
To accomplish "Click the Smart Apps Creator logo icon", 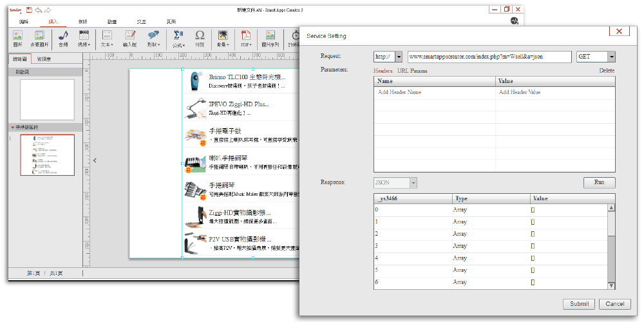I will click(x=15, y=10).
